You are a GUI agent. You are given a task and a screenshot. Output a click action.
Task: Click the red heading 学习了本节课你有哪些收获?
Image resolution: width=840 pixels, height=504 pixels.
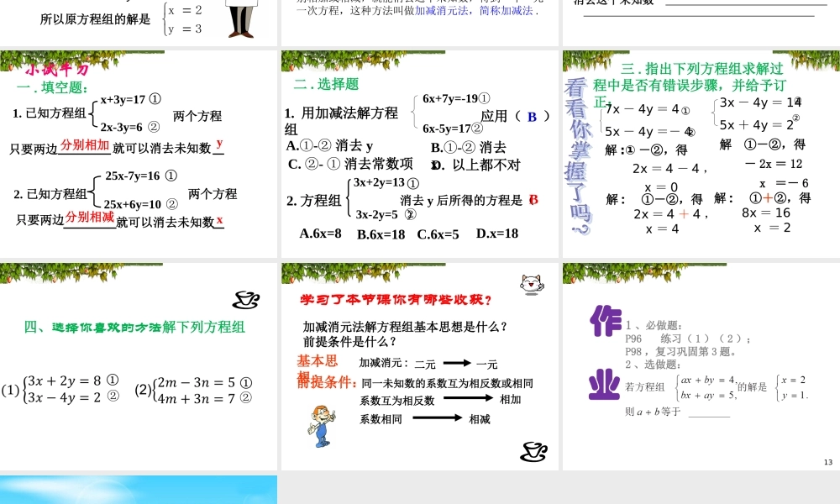click(396, 300)
